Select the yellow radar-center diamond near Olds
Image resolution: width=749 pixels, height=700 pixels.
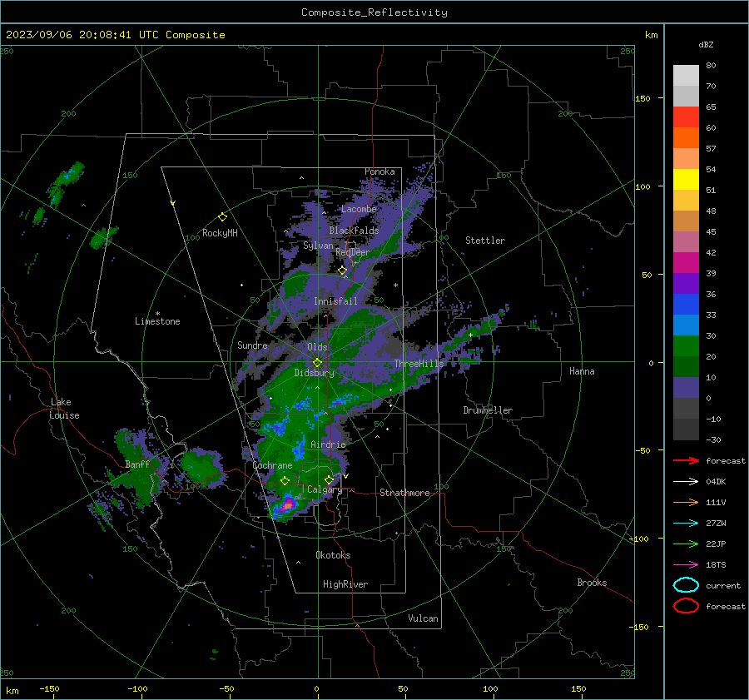tap(317, 363)
